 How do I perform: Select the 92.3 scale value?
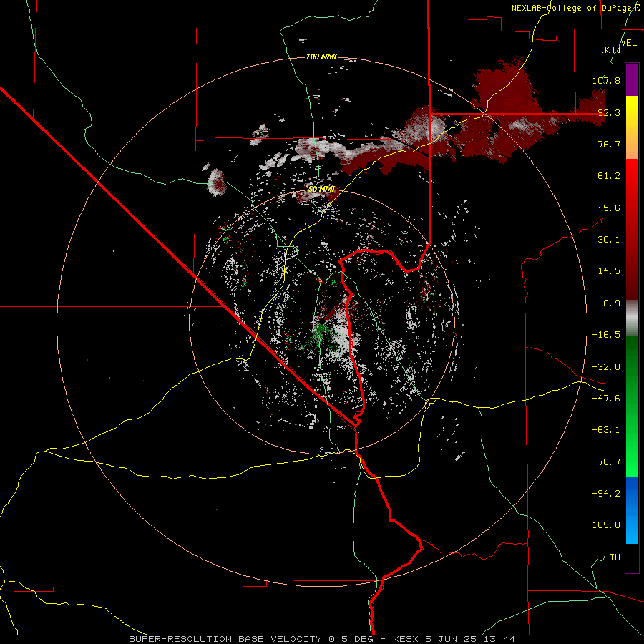[609, 112]
